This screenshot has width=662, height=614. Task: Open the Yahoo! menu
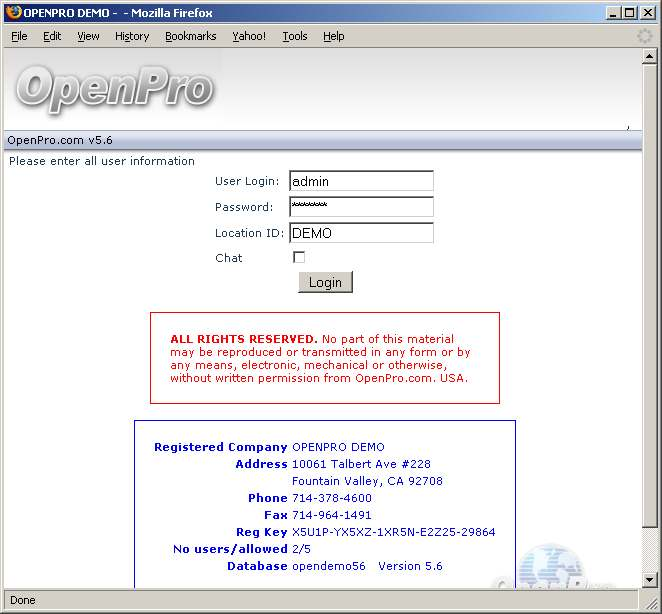tap(249, 36)
